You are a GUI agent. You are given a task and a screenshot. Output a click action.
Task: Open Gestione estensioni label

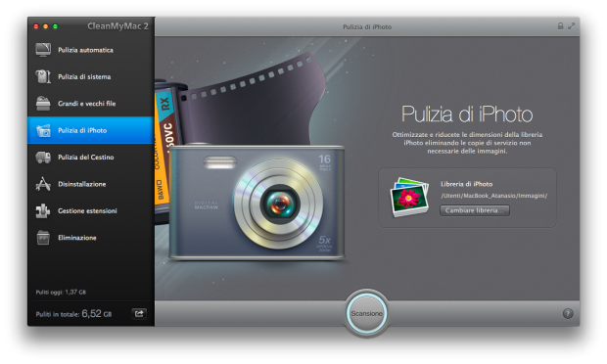[87, 210]
